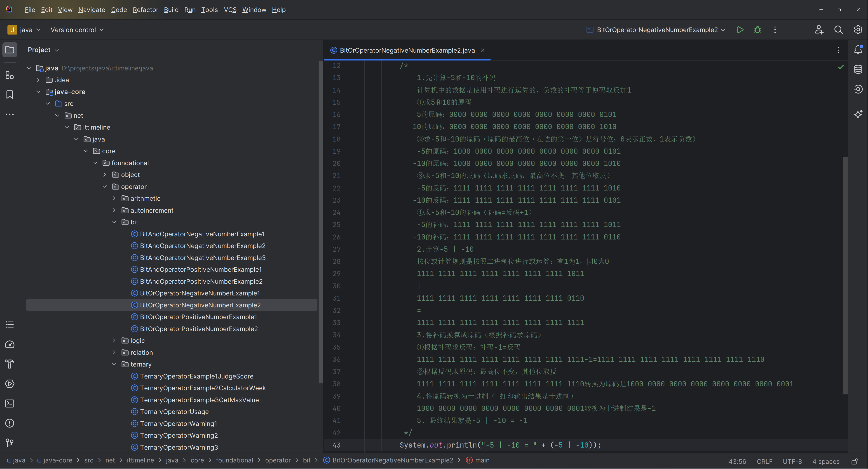Close the BitOrOperatorNegativeNumberExample2.java tab
868x469 pixels.
pos(483,50)
